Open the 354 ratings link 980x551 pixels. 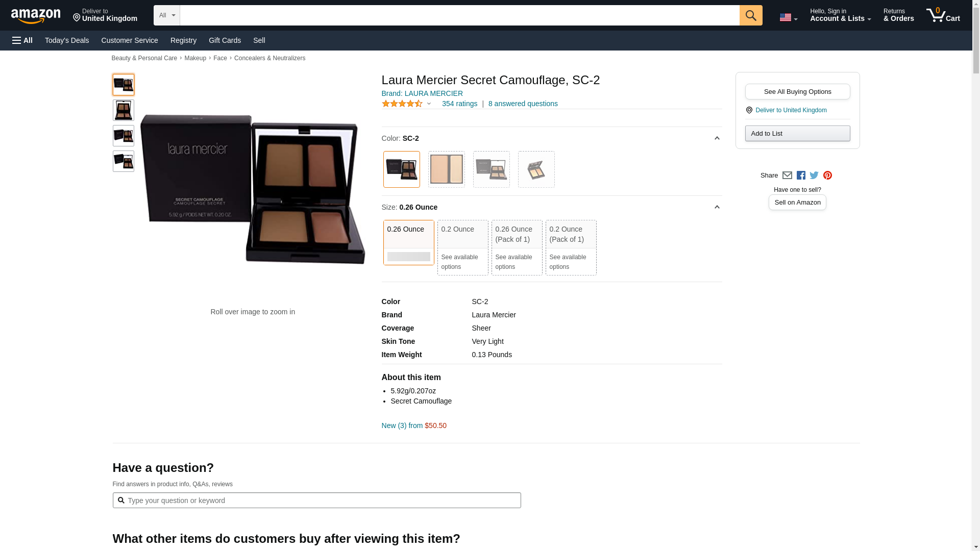[459, 104]
